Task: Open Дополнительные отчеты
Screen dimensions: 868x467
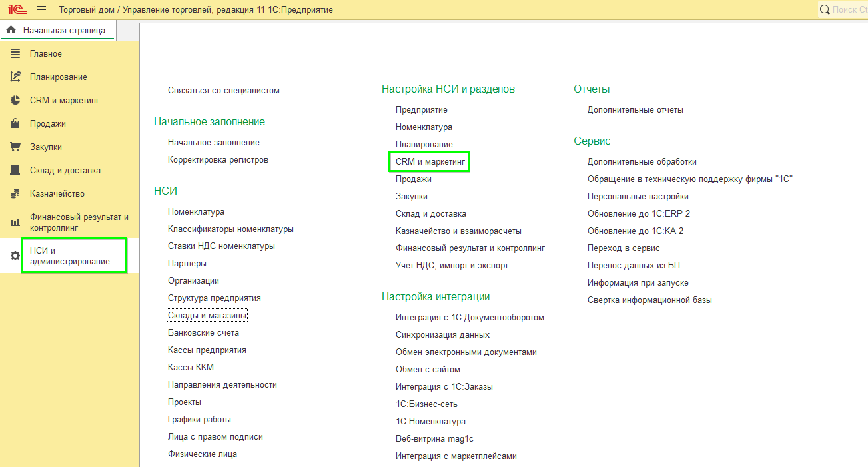Action: click(x=636, y=109)
